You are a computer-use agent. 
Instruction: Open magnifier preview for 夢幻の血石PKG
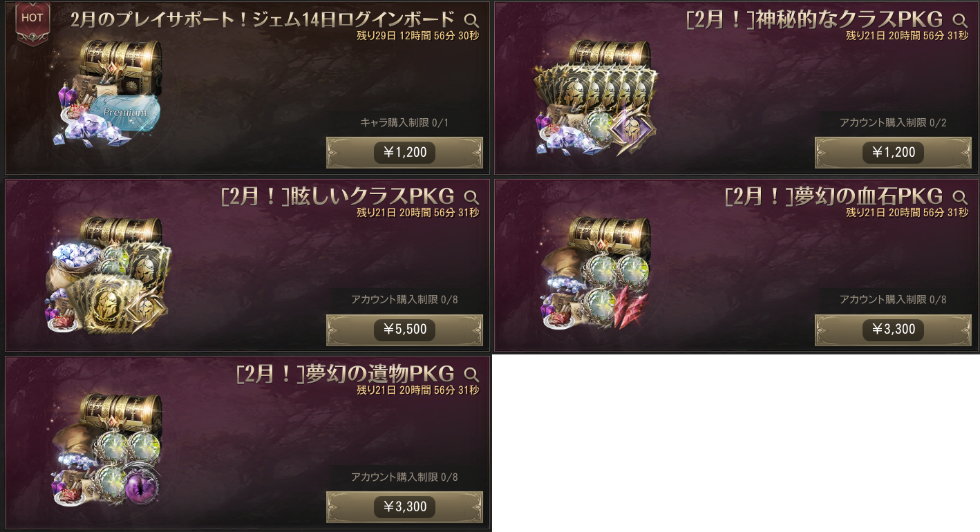coord(960,197)
